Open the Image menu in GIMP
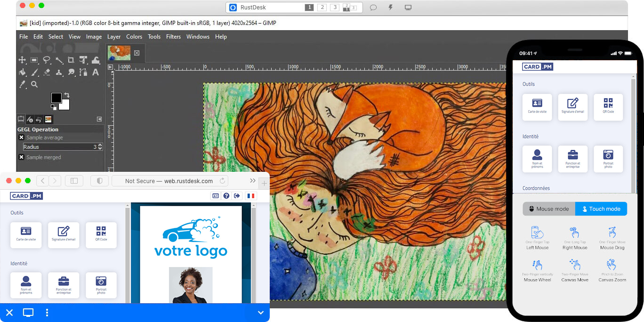 94,37
